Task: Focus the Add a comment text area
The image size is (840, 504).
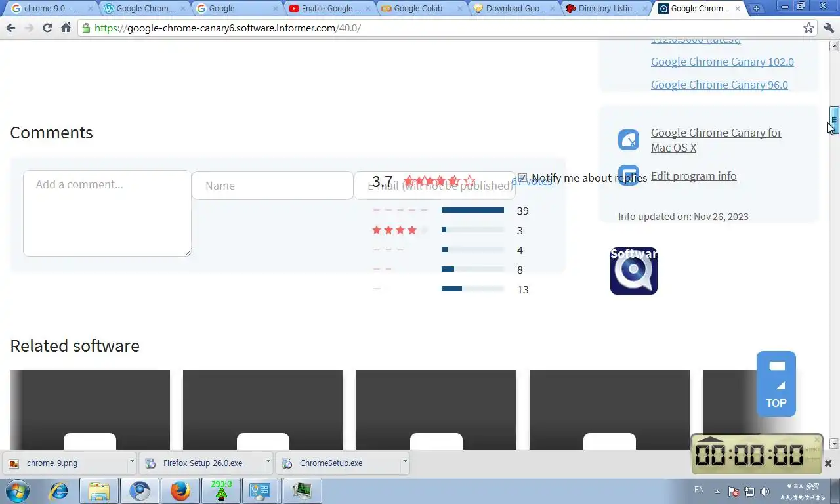Action: [x=107, y=213]
